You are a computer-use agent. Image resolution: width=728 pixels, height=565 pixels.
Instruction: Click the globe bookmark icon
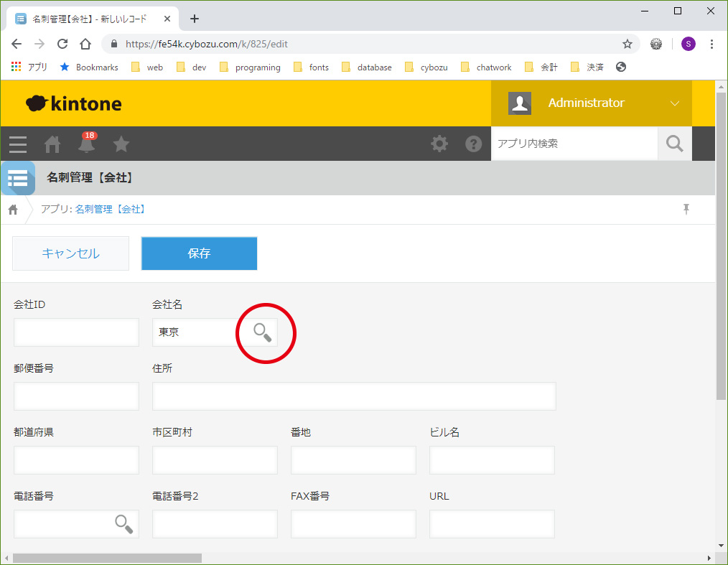(x=621, y=67)
